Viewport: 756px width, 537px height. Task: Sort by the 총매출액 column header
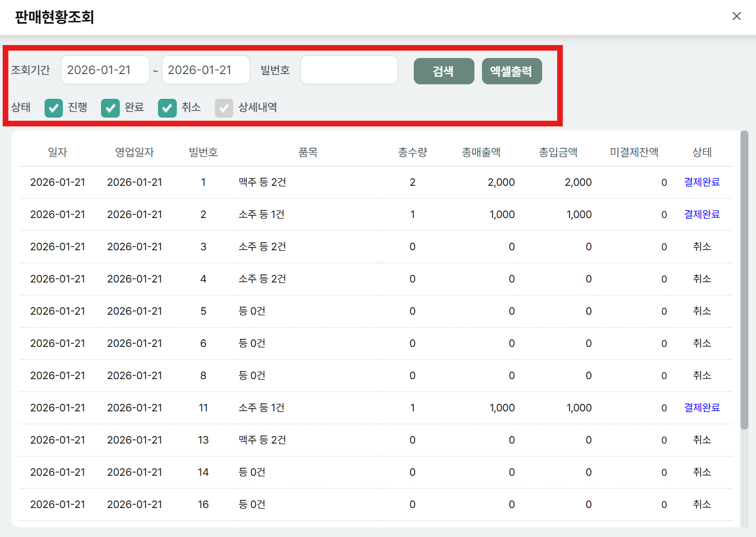(x=481, y=153)
